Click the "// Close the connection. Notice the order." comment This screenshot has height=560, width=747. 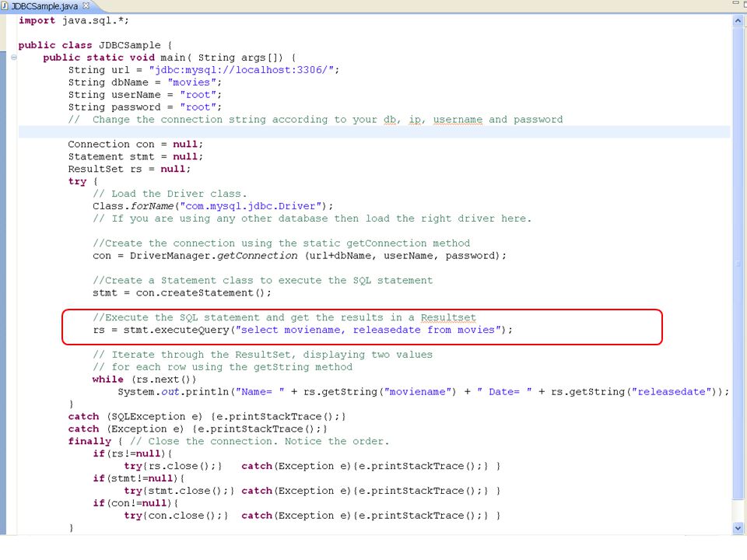click(x=260, y=442)
